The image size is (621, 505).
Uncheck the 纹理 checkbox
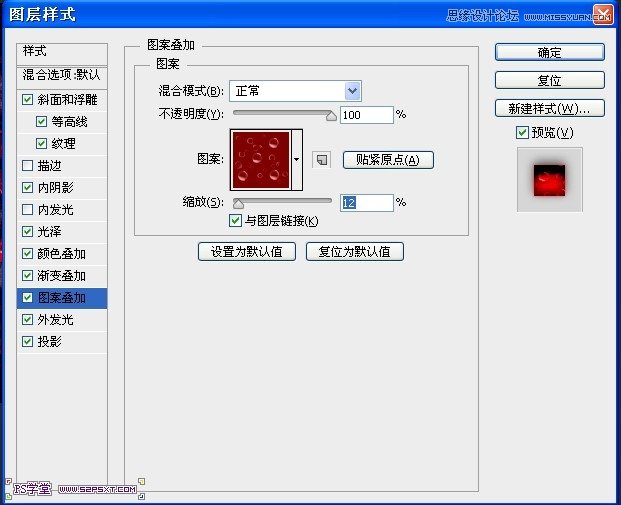(41, 143)
